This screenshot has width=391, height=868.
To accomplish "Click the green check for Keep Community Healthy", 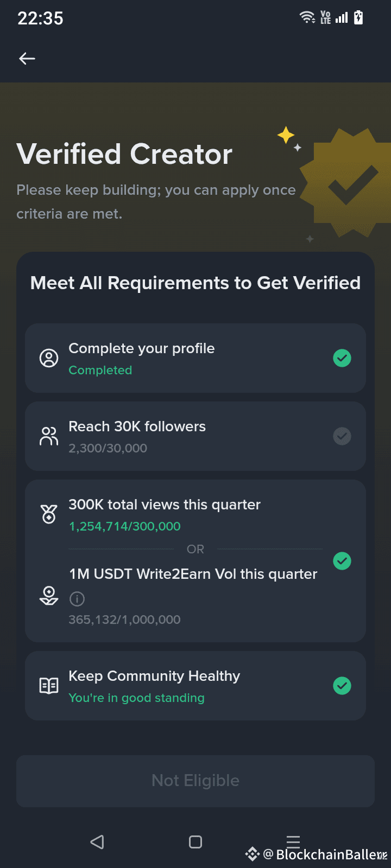I will 342,686.
